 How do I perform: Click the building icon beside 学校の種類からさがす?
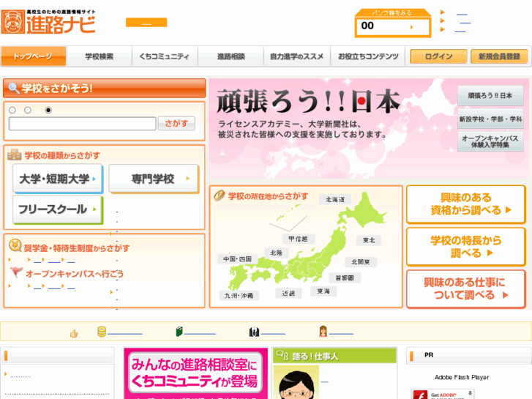click(x=14, y=154)
